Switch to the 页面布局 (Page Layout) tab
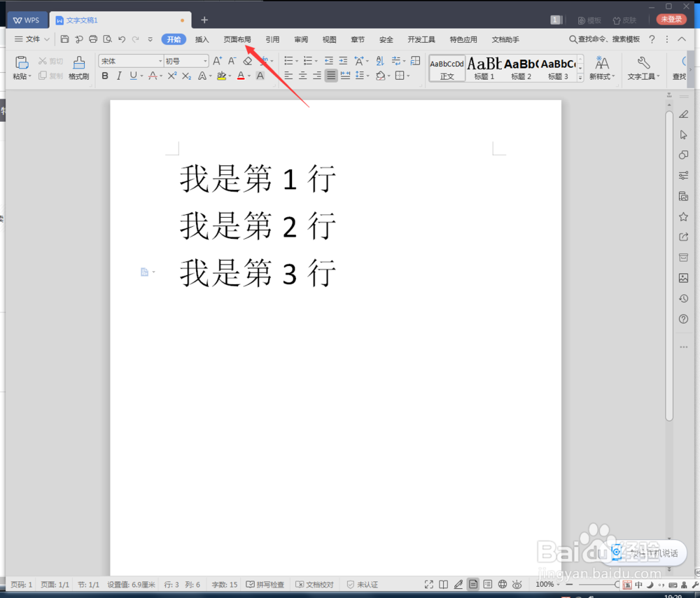700x598 pixels. (237, 39)
